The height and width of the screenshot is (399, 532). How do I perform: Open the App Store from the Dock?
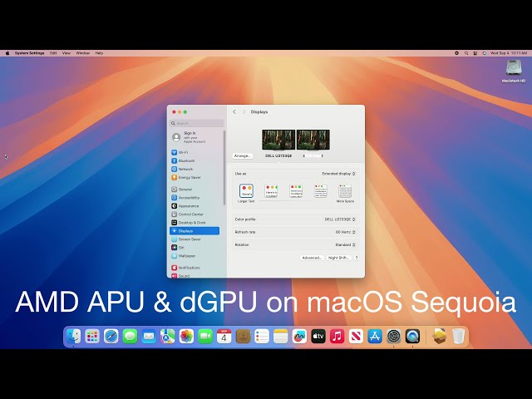pos(375,336)
